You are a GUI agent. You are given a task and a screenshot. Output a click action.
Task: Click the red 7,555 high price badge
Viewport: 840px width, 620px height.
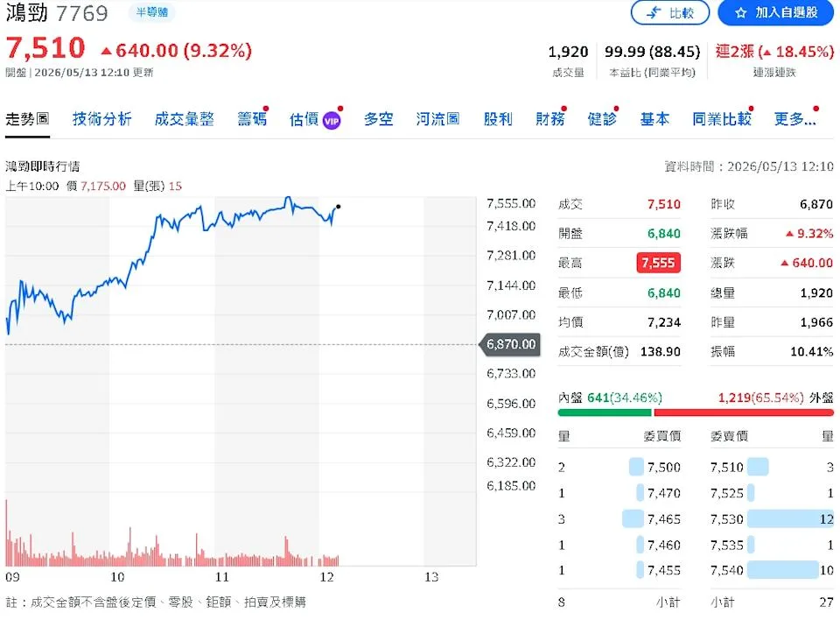click(x=658, y=263)
